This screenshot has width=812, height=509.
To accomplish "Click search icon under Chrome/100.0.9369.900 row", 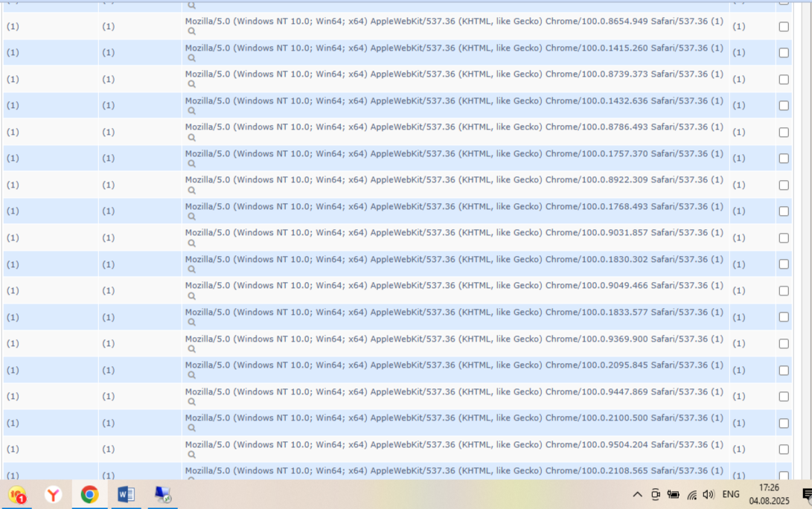I will (x=191, y=349).
